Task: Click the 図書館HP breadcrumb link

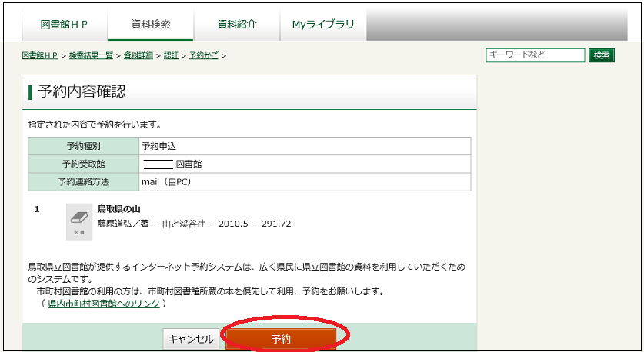Action: point(40,55)
